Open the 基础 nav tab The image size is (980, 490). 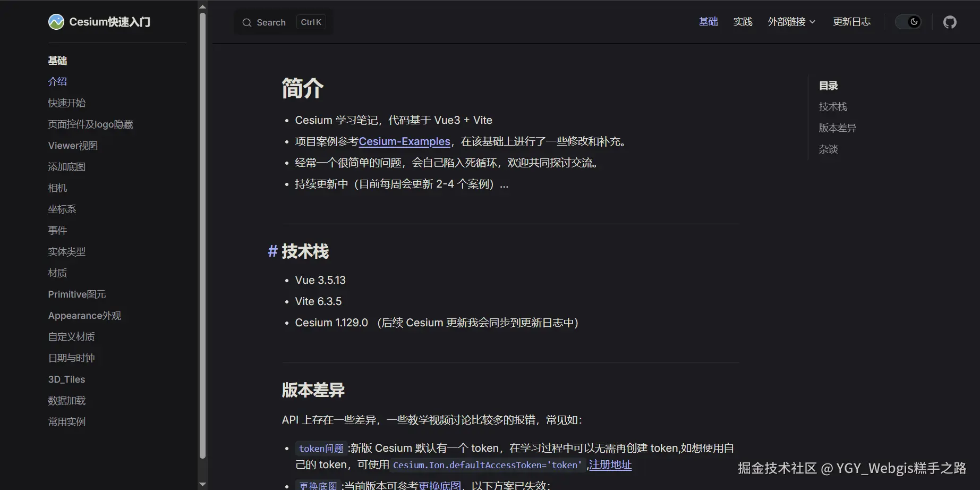[x=709, y=22]
